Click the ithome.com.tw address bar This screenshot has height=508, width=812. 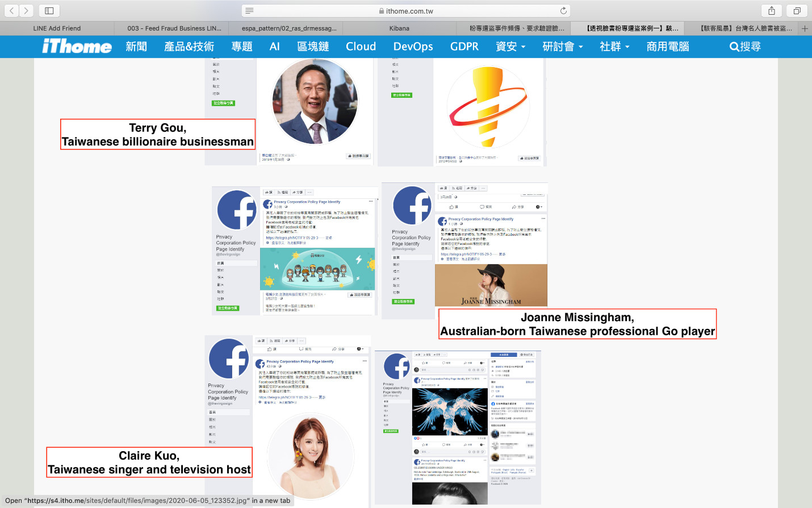[x=406, y=11]
